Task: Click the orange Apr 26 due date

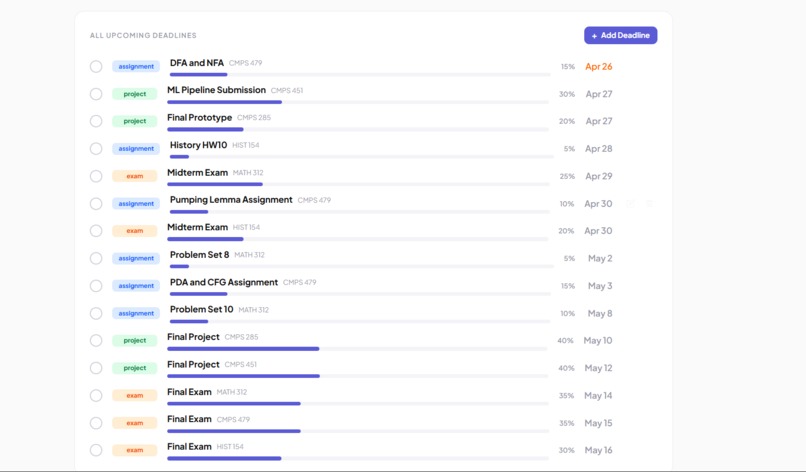Action: pos(599,66)
